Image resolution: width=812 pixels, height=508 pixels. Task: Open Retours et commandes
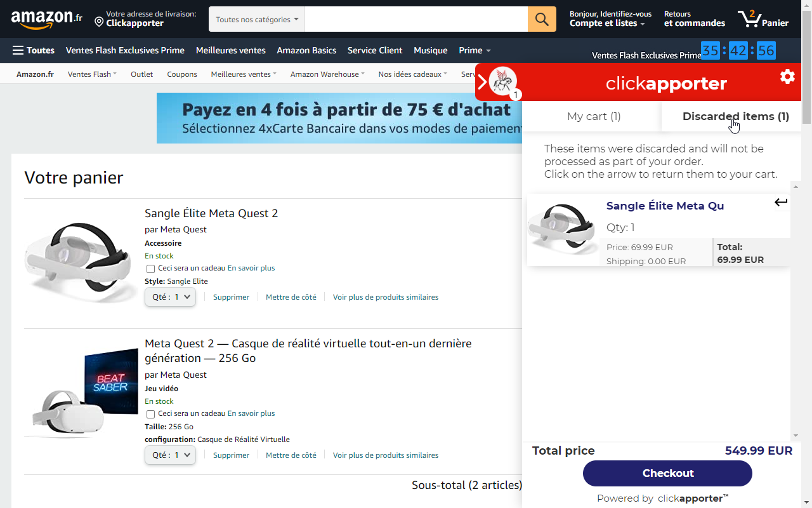tap(695, 19)
